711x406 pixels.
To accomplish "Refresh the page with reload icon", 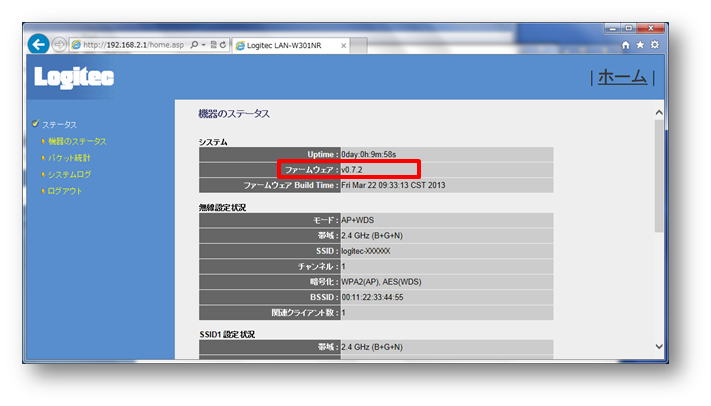I will point(223,44).
